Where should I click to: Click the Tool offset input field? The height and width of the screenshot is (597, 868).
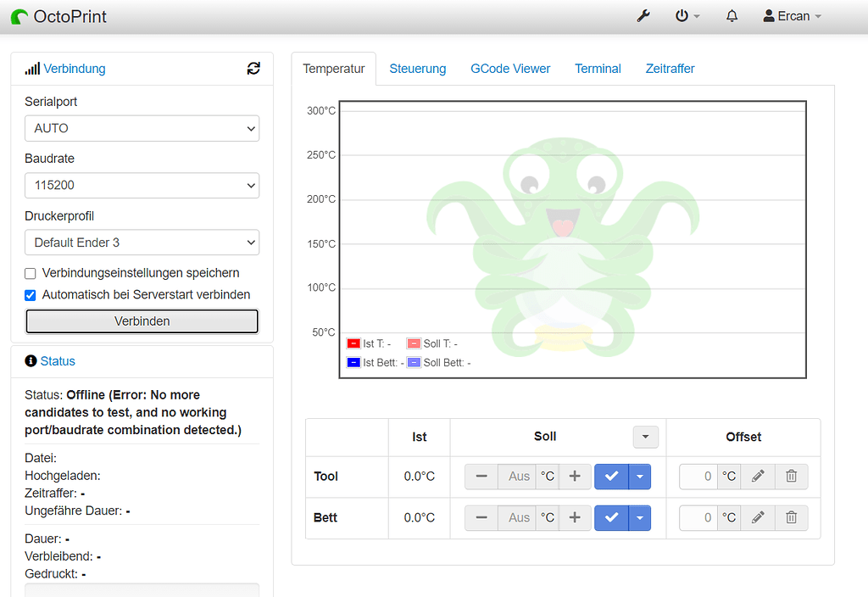[x=699, y=477]
